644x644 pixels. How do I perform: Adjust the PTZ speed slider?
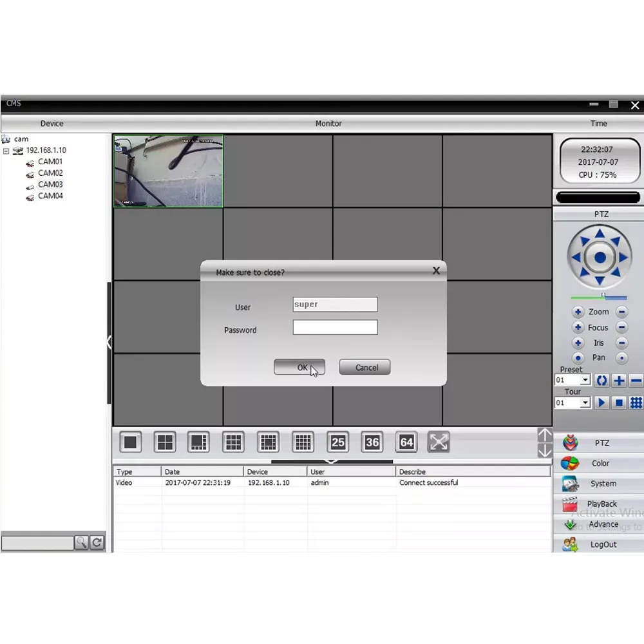pyautogui.click(x=603, y=297)
